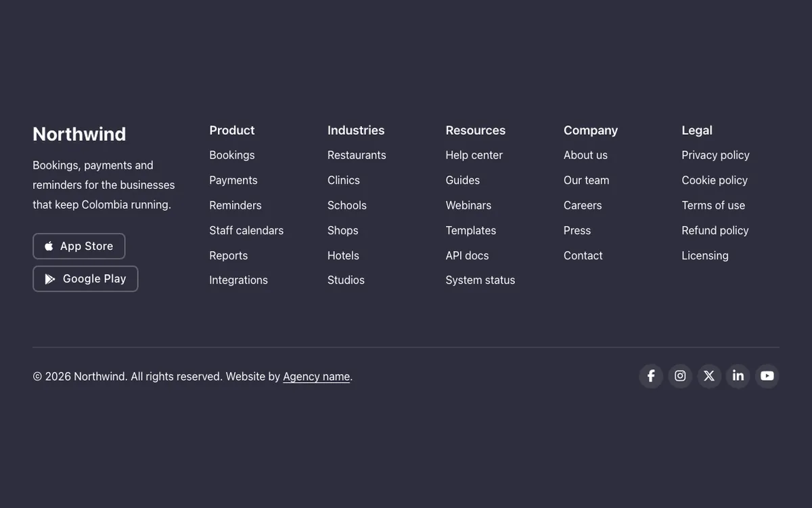812x508 pixels.
Task: Open the Cookie policy link
Action: click(715, 180)
